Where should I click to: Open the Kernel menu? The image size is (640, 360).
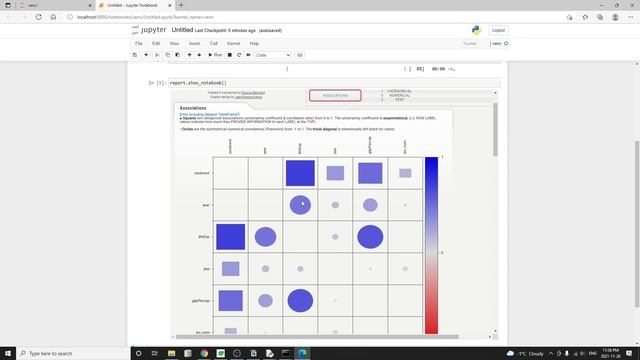[x=233, y=43]
